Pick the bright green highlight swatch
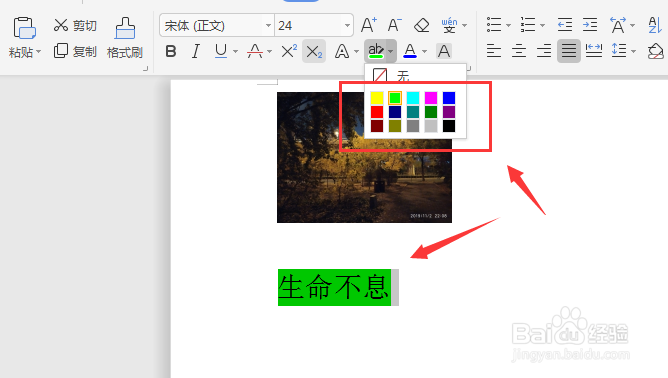 [x=395, y=98]
